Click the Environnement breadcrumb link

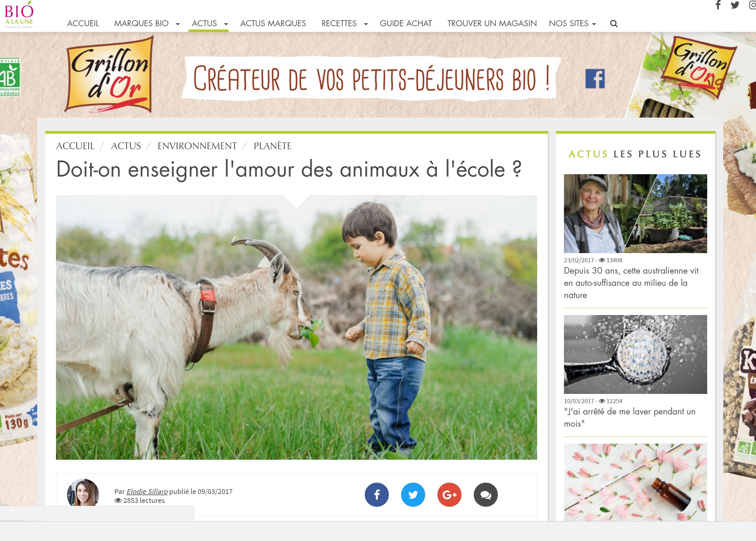tap(197, 146)
